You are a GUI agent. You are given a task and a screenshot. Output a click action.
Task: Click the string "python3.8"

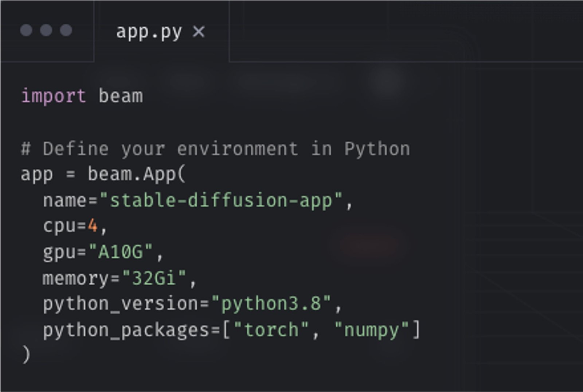click(x=271, y=303)
